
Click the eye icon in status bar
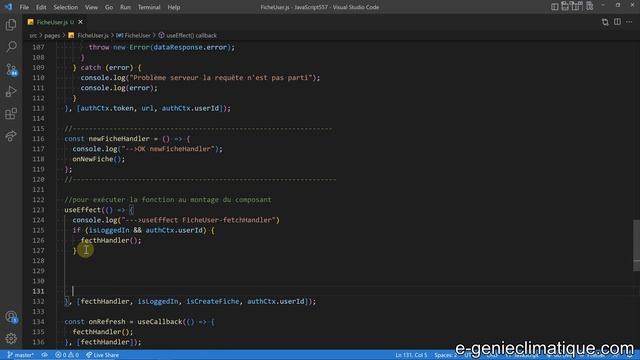click(x=44, y=355)
